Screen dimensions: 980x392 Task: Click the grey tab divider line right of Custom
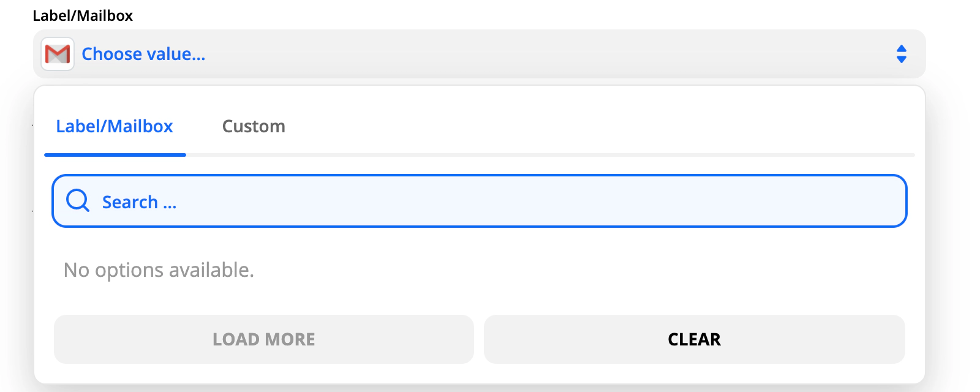(551, 155)
